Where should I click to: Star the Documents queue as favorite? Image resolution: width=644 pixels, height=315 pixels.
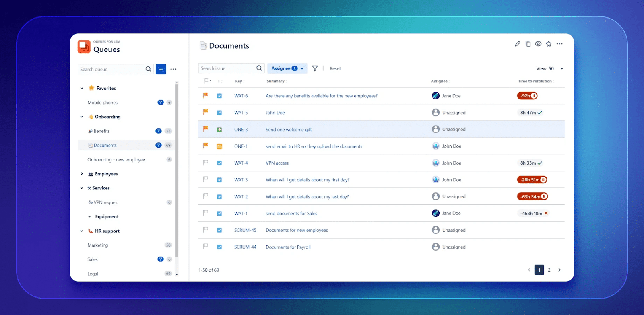(x=549, y=44)
